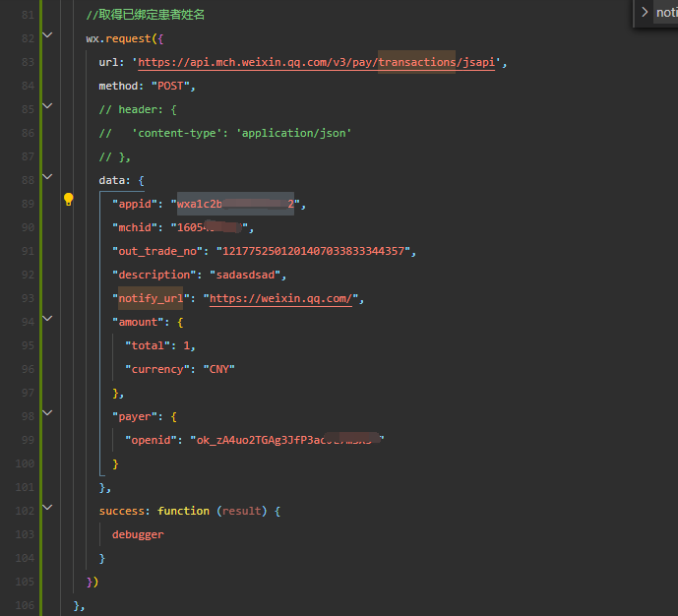This screenshot has width=678, height=616.
Task: Click the yellow lightbulb quick-fix icon
Action: click(68, 200)
